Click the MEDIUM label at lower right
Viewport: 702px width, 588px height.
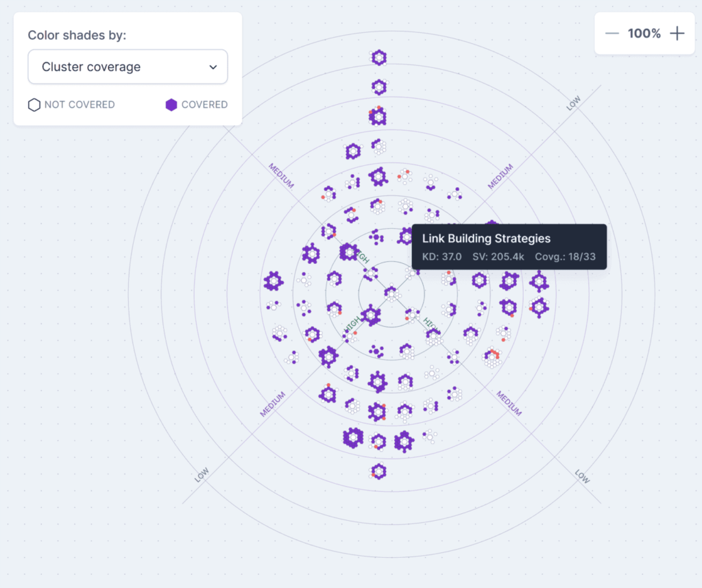pyautogui.click(x=509, y=404)
